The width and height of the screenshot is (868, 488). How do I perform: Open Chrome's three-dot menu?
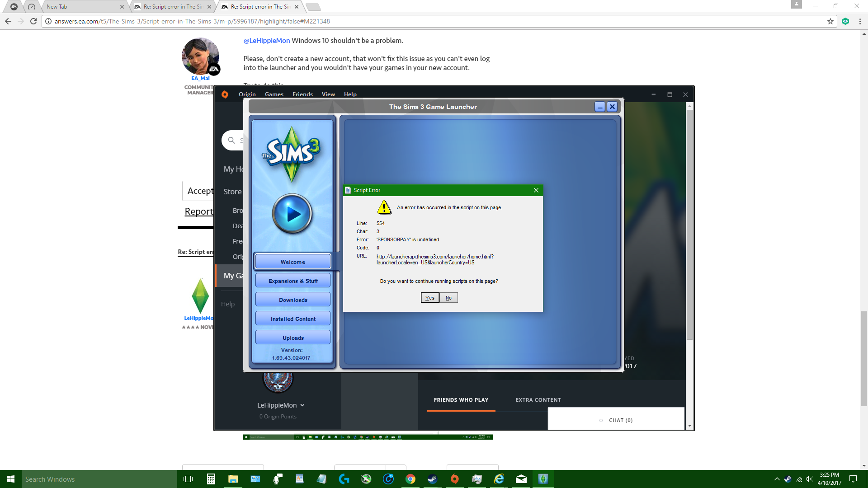pyautogui.click(x=860, y=21)
